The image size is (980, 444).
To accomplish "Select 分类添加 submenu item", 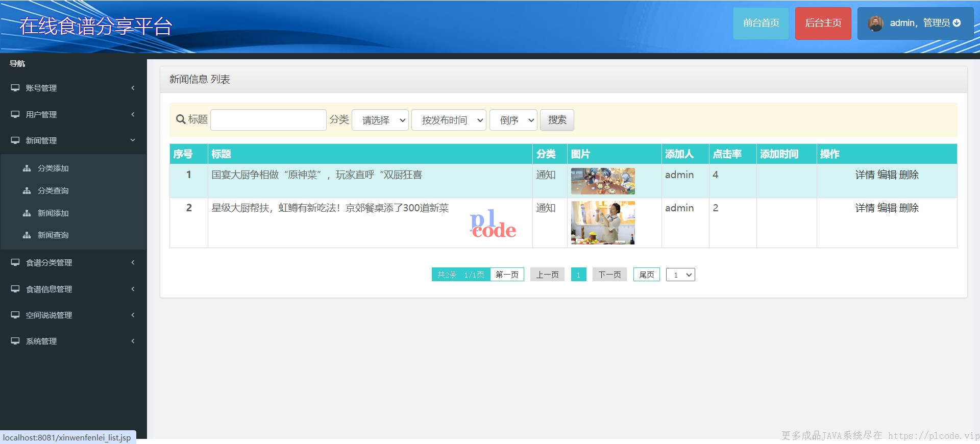I will (53, 168).
